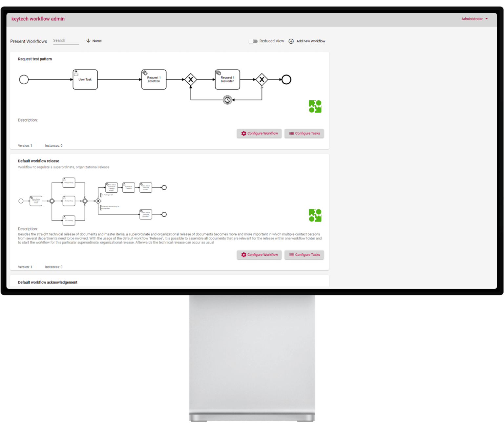Open the Administrator dropdown menu
504x425 pixels.
[x=474, y=19]
